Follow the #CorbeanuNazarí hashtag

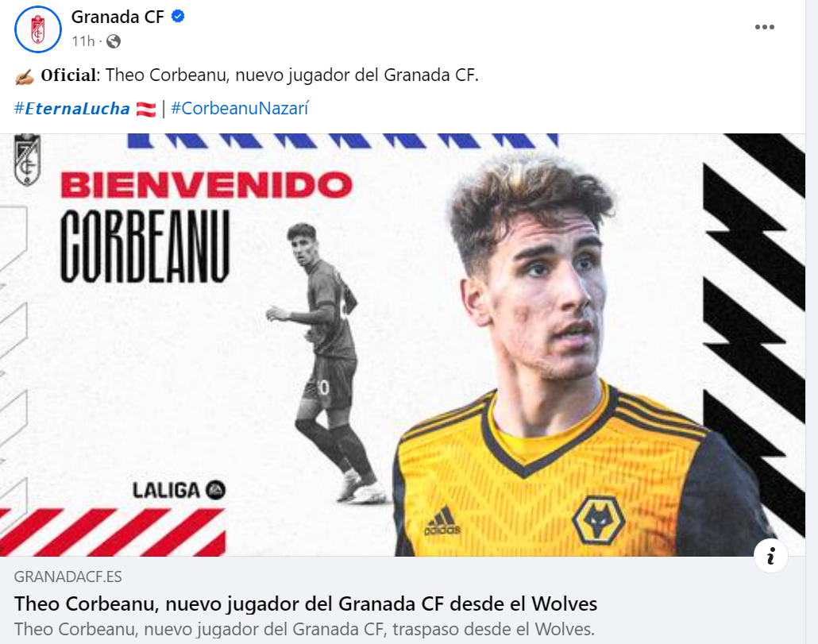click(240, 109)
